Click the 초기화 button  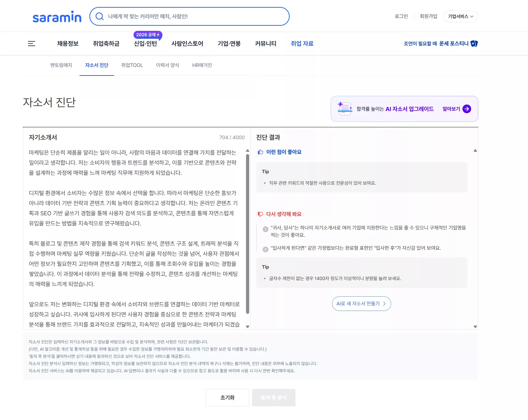click(x=227, y=397)
